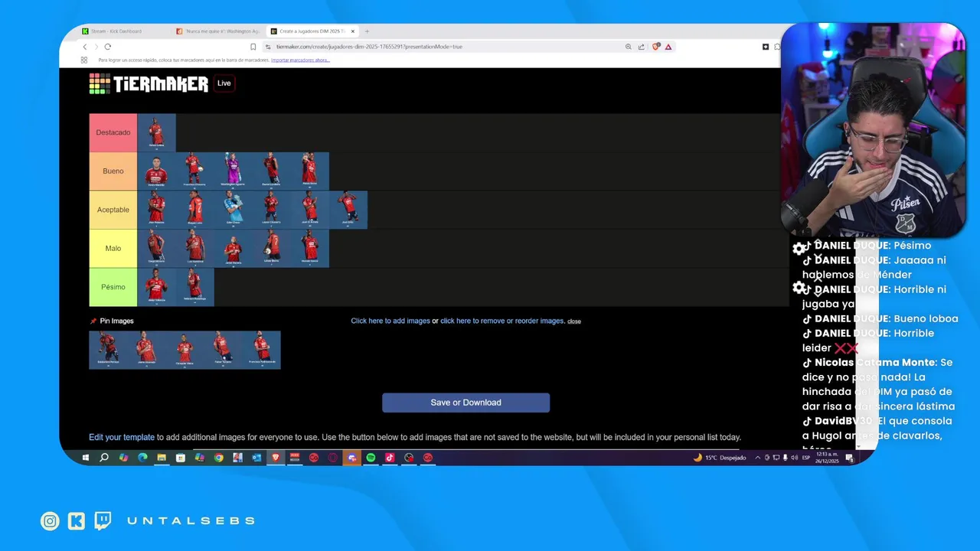Viewport: 980px width, 551px height.
Task: Click the Brave Rewards triangle icon
Action: click(668, 47)
